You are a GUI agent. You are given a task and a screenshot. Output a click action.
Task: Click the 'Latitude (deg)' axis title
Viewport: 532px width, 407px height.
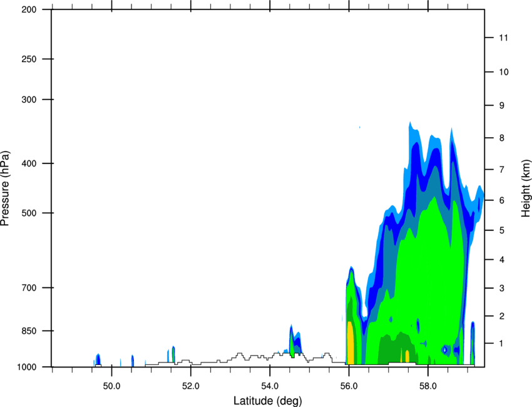(x=268, y=401)
